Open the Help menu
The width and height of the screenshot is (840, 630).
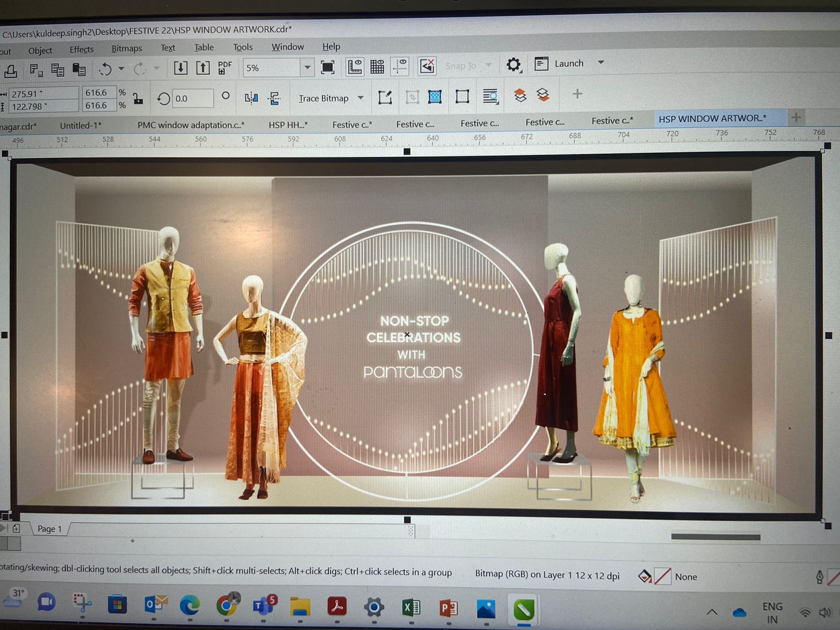[x=331, y=46]
